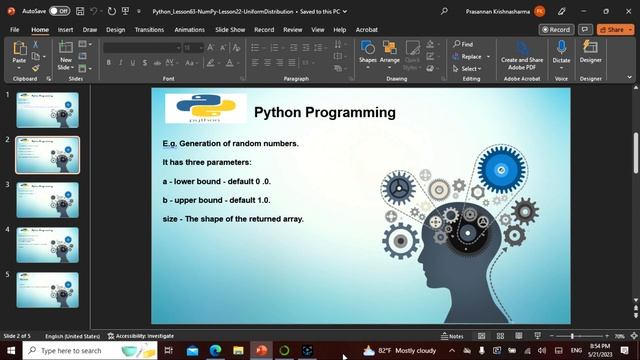Toggle Align Left for paragraph

[x=255, y=63]
